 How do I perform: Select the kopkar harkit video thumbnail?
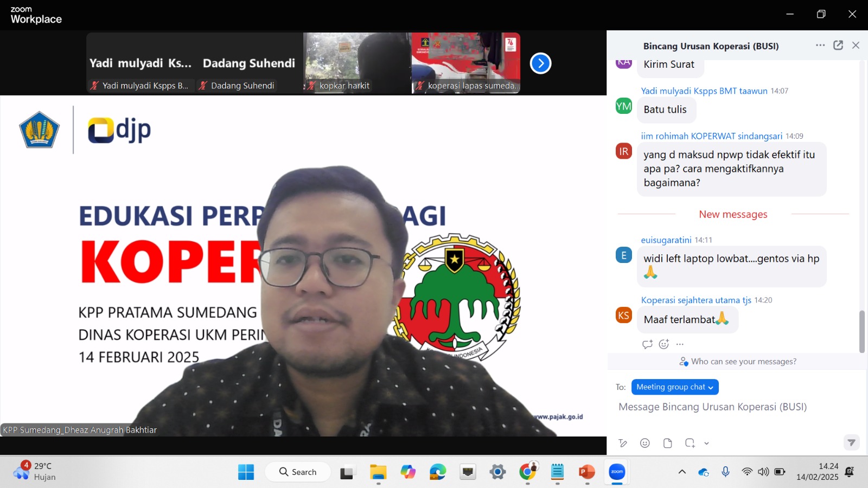pos(357,63)
